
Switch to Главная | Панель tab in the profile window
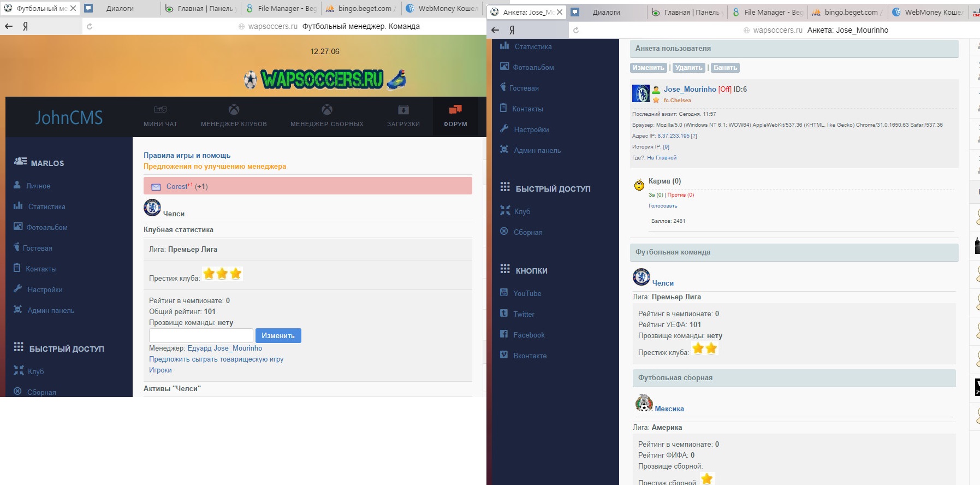687,12
